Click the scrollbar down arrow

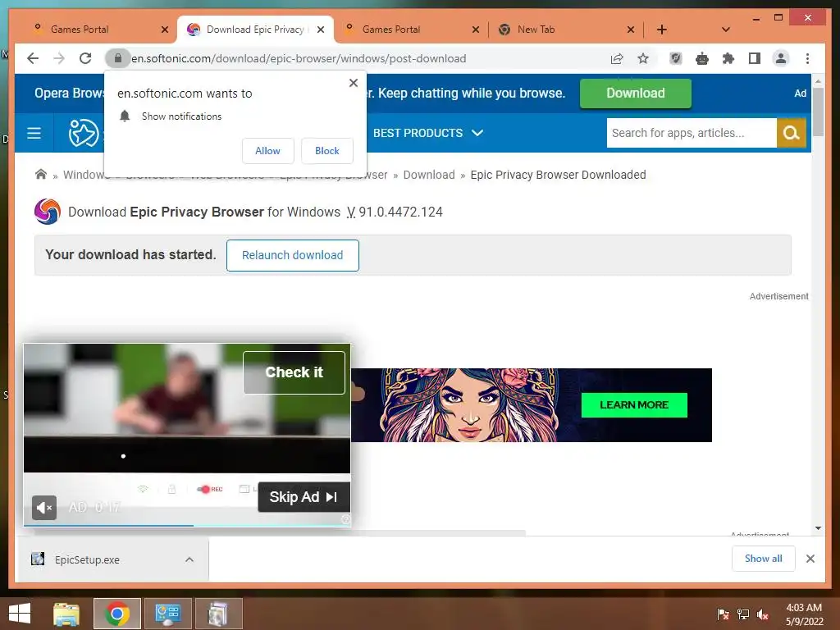818,528
